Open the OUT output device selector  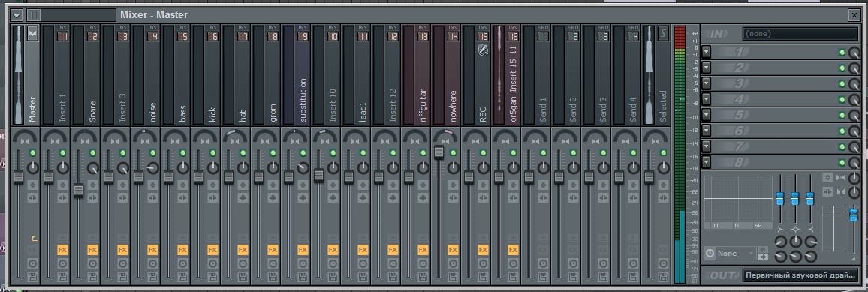tap(800, 275)
